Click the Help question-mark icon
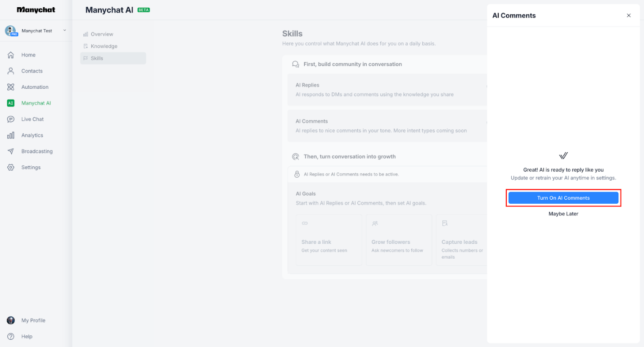This screenshot has height=347, width=644. tap(10, 336)
